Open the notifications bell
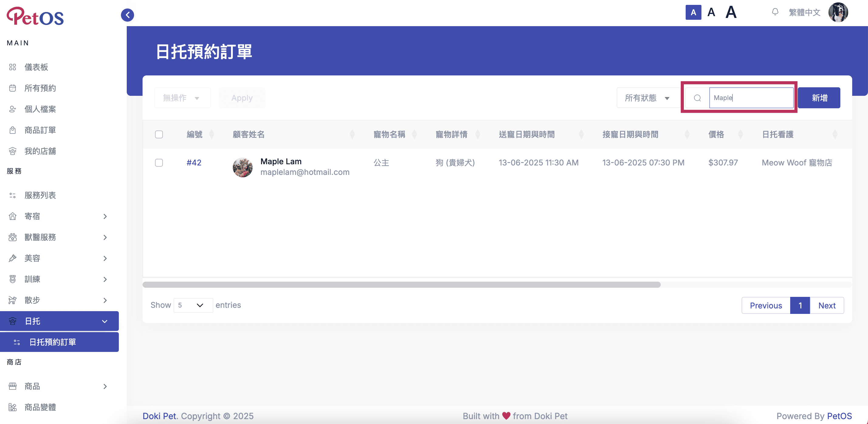 (775, 12)
